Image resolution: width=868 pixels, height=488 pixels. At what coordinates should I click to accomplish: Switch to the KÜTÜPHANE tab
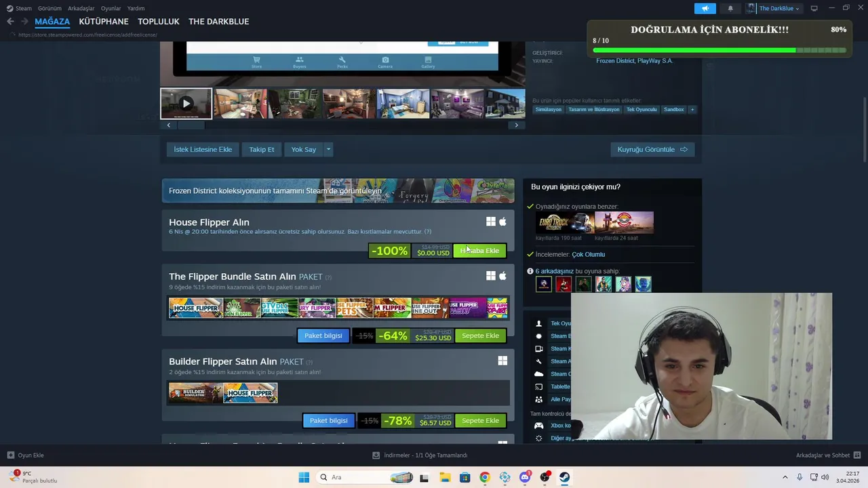[104, 22]
